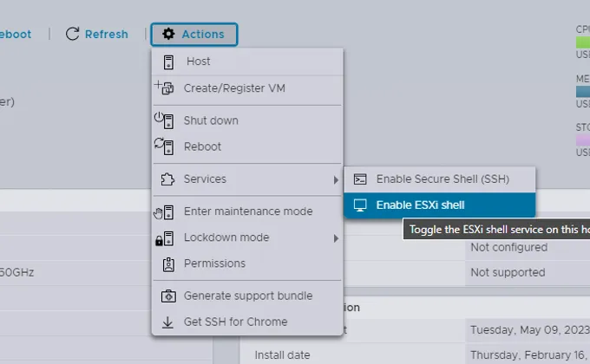
Task: Select the Host menu entry
Action: coord(247,62)
